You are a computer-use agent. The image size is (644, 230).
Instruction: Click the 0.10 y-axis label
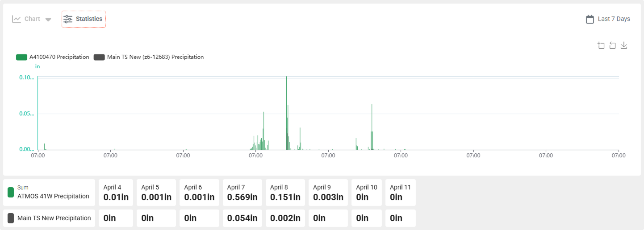coord(26,78)
